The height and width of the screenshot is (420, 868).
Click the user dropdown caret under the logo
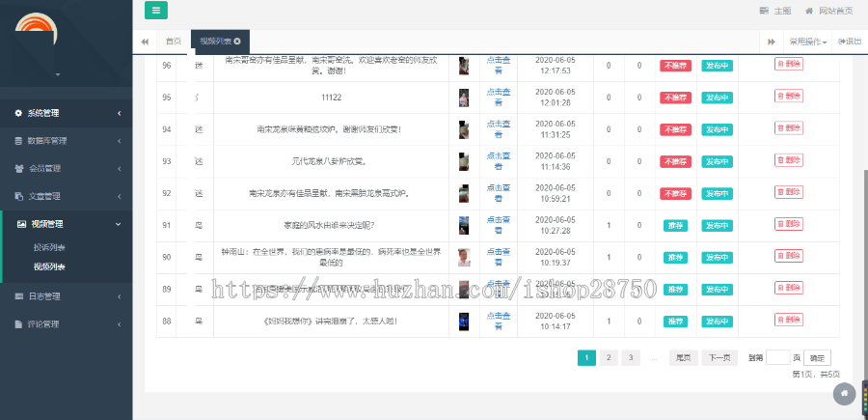[58, 74]
